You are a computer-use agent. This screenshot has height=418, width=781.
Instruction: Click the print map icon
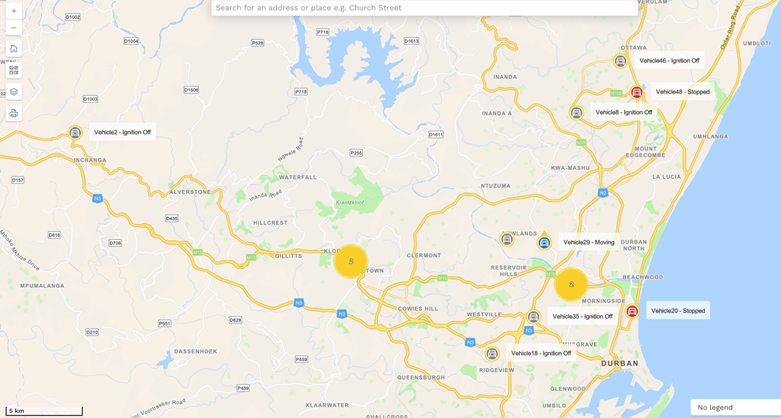(14, 113)
